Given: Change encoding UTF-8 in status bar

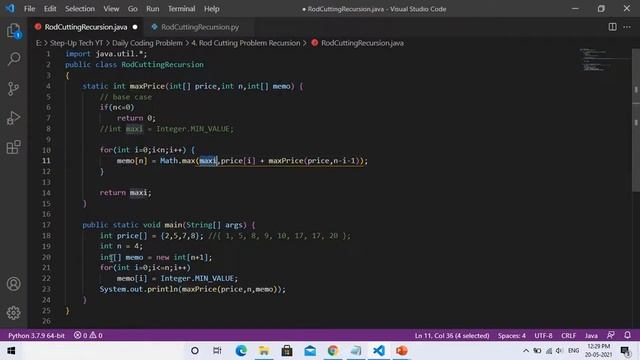Looking at the screenshot, I should [543, 336].
